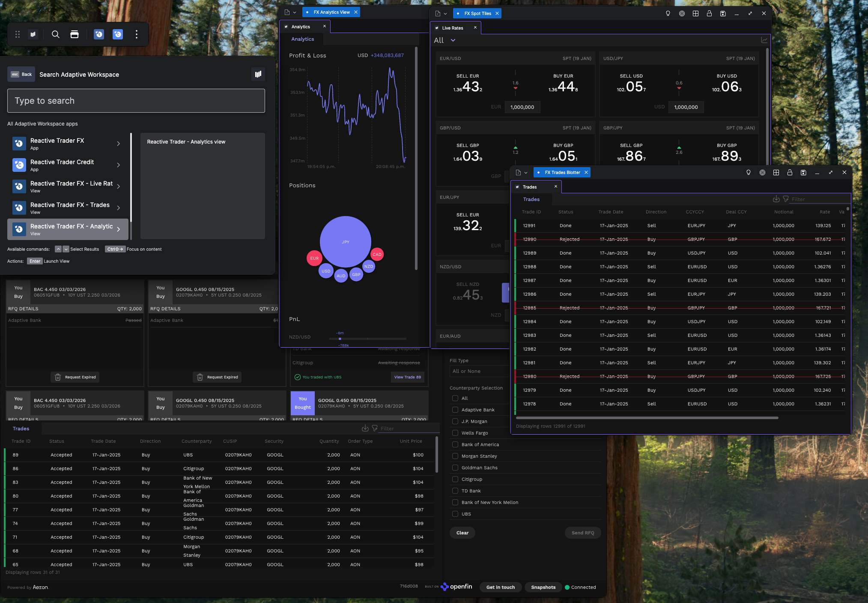
Task: Click the NZD/USD PnL bar indicator
Action: click(x=340, y=339)
